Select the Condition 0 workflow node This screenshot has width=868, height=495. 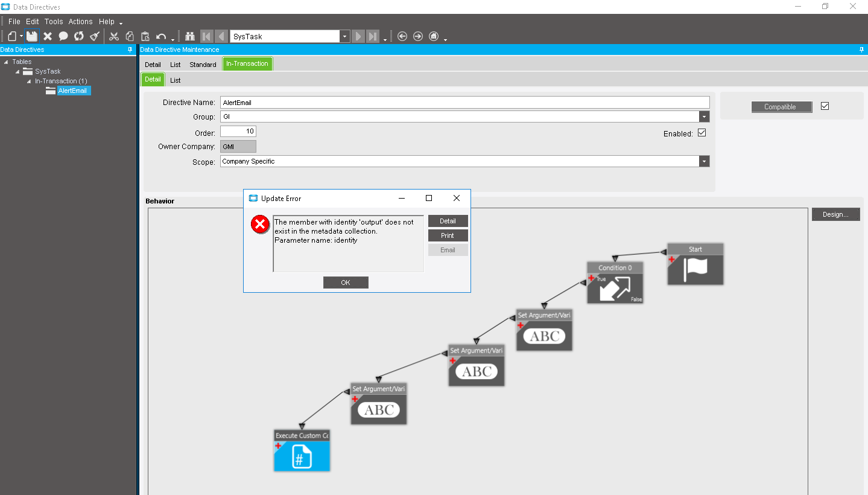click(615, 283)
